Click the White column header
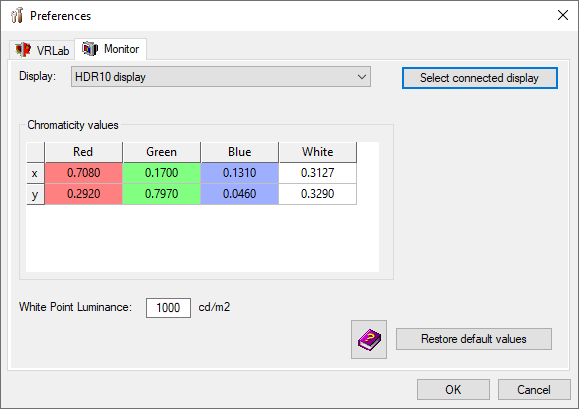Screen dimensions: 579x409 pos(318,152)
